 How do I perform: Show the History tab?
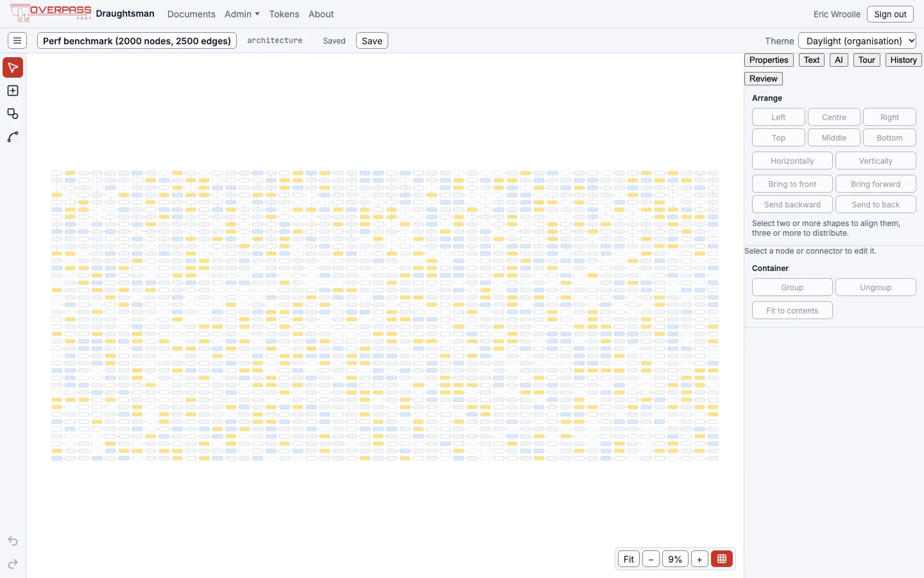tap(903, 60)
